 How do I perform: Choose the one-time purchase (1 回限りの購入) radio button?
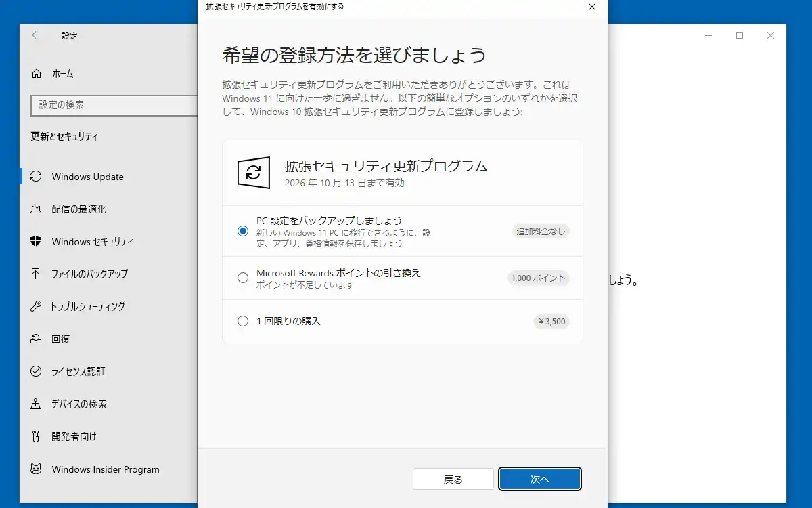click(x=243, y=321)
